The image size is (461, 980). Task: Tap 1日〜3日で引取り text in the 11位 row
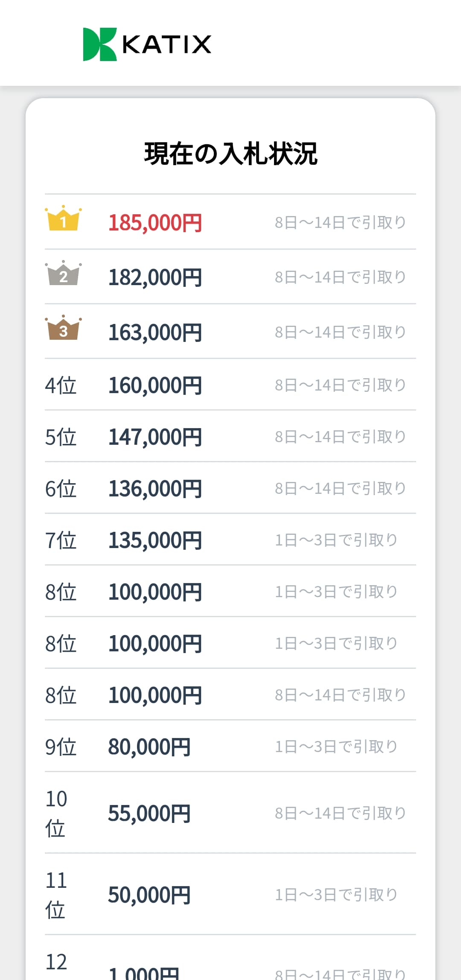click(336, 895)
